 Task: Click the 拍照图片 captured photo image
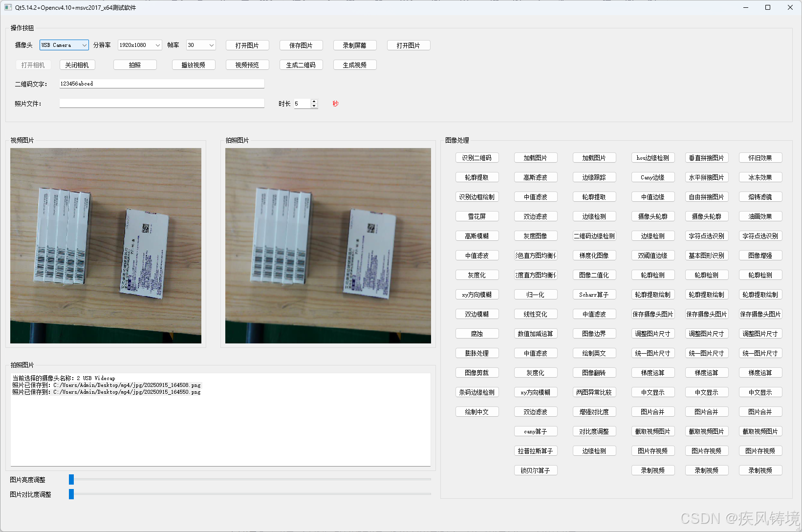pos(328,246)
